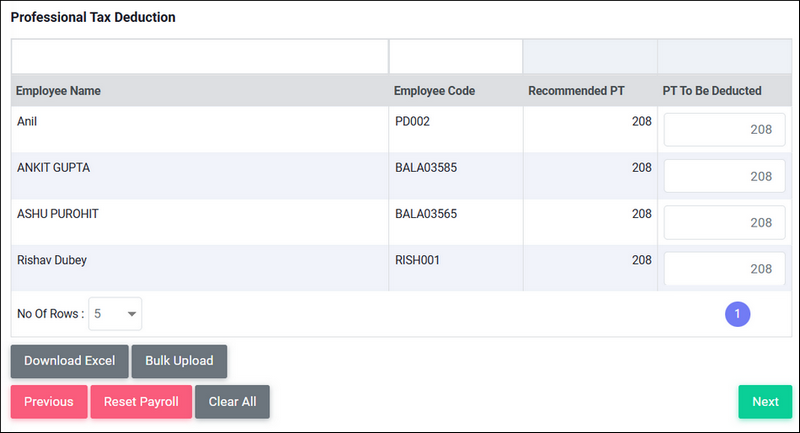Open the Bulk Upload option

pyautogui.click(x=179, y=361)
